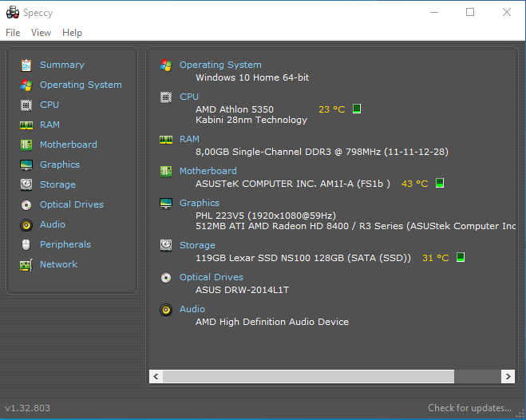Open the View menu
Viewport: 526px width, 420px height.
tap(41, 33)
